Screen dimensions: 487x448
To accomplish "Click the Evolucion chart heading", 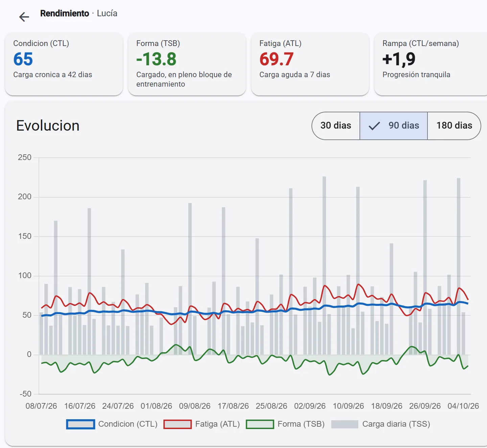I will (48, 126).
